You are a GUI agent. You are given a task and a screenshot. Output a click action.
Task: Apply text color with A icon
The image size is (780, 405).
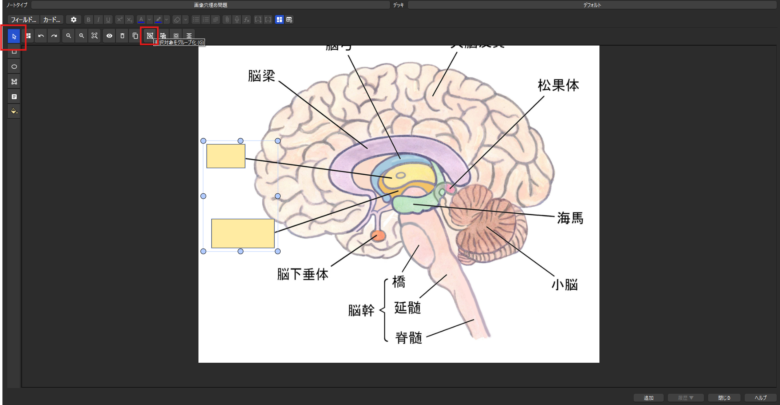coord(141,19)
